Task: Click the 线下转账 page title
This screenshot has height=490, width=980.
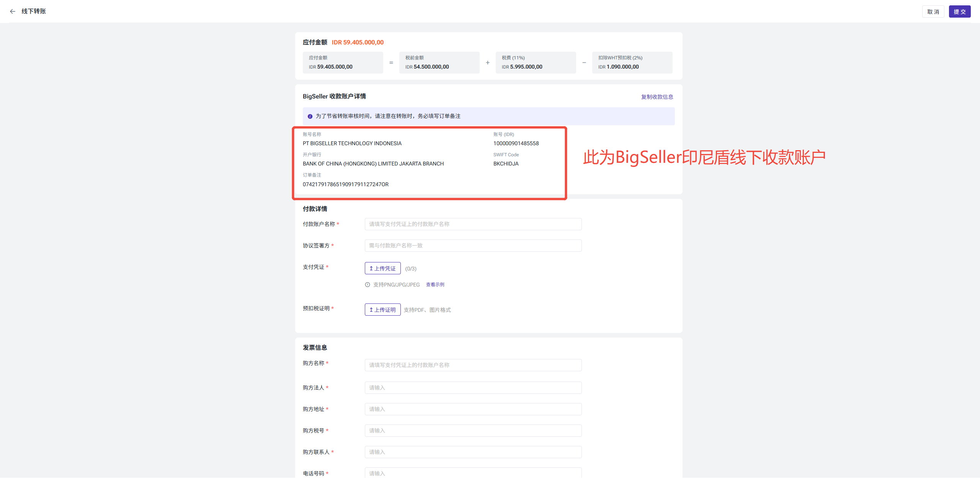Action: (34, 11)
